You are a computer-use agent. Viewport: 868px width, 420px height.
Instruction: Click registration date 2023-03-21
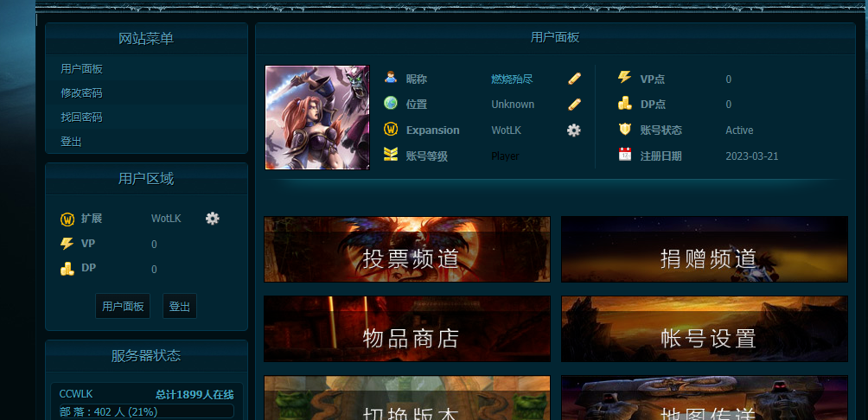pos(752,156)
